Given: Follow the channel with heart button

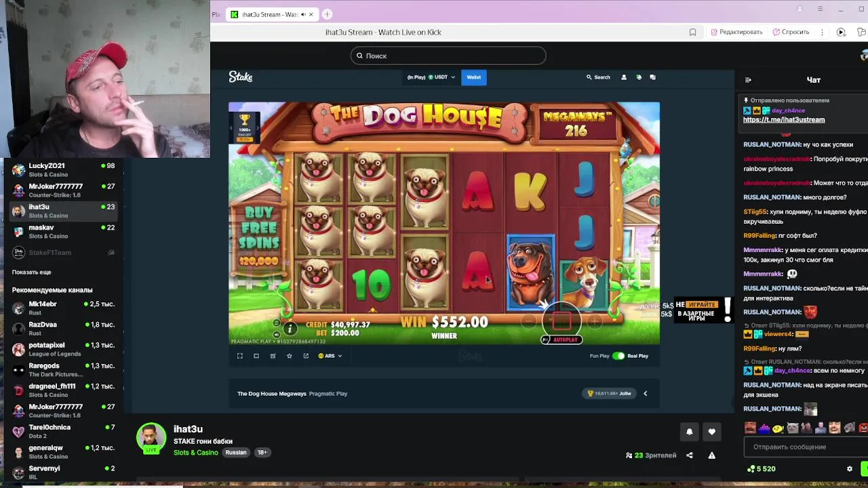Looking at the screenshot, I should click(x=712, y=432).
